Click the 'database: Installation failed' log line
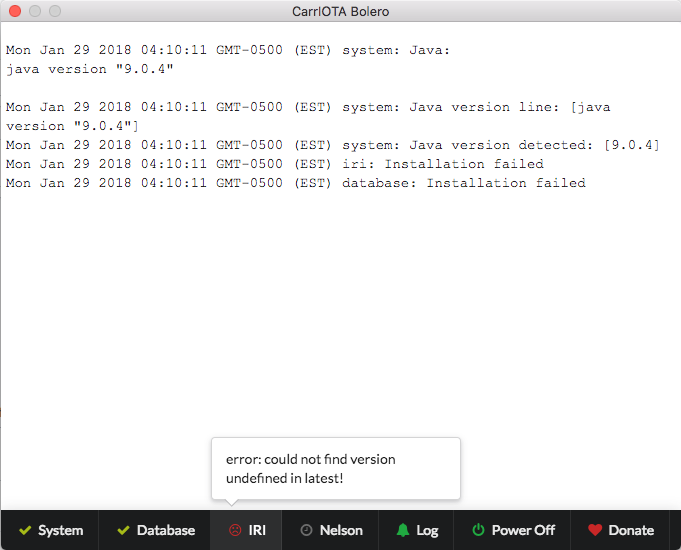Screen dimensions: 681x550 [295, 183]
